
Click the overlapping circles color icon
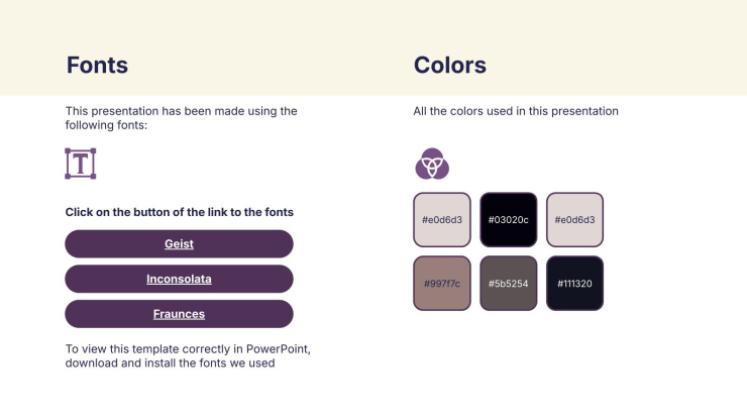tap(432, 163)
